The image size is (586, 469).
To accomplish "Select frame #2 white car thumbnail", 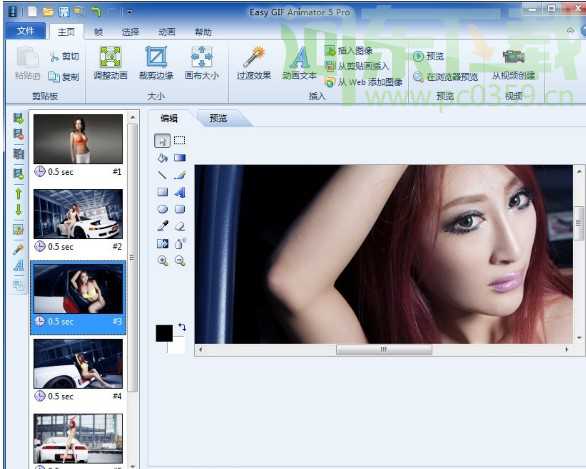I will point(78,214).
